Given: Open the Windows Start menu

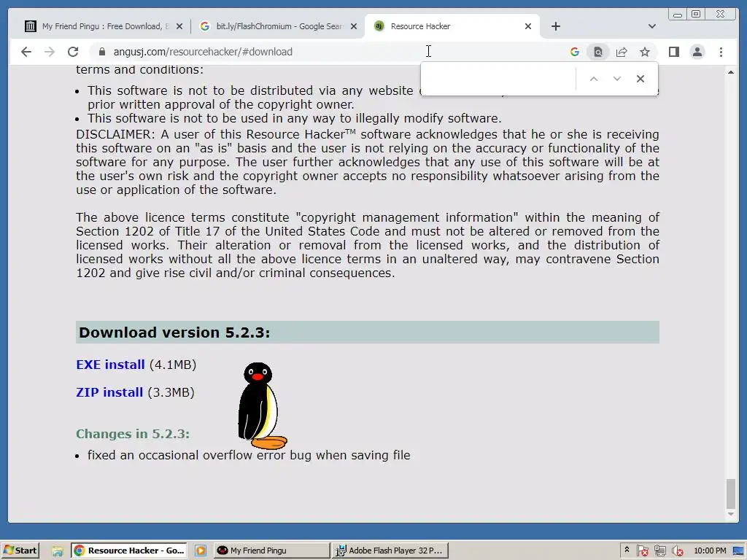Looking at the screenshot, I should point(20,551).
